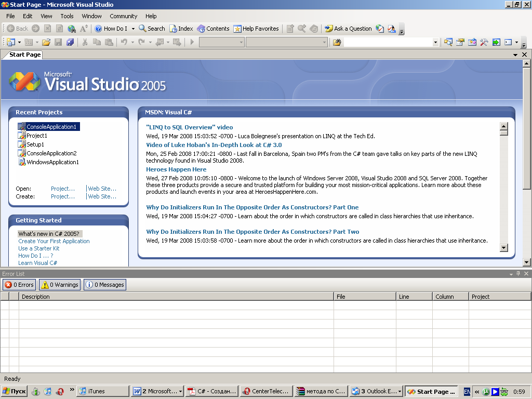This screenshot has height=399, width=532.
Task: Click the Description column header
Action: (x=176, y=297)
